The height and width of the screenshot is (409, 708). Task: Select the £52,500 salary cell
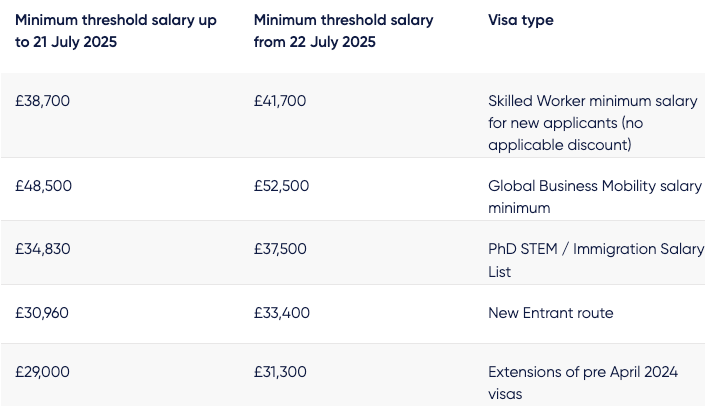click(281, 186)
